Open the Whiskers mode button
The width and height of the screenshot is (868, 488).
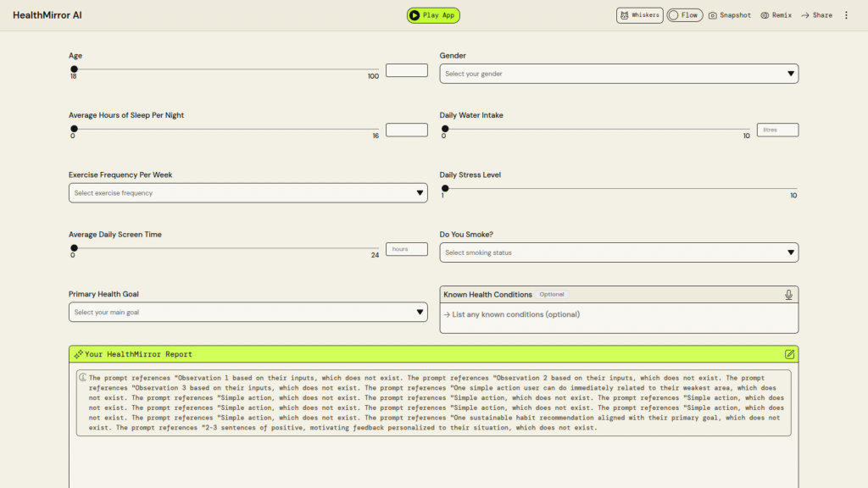(x=639, y=15)
